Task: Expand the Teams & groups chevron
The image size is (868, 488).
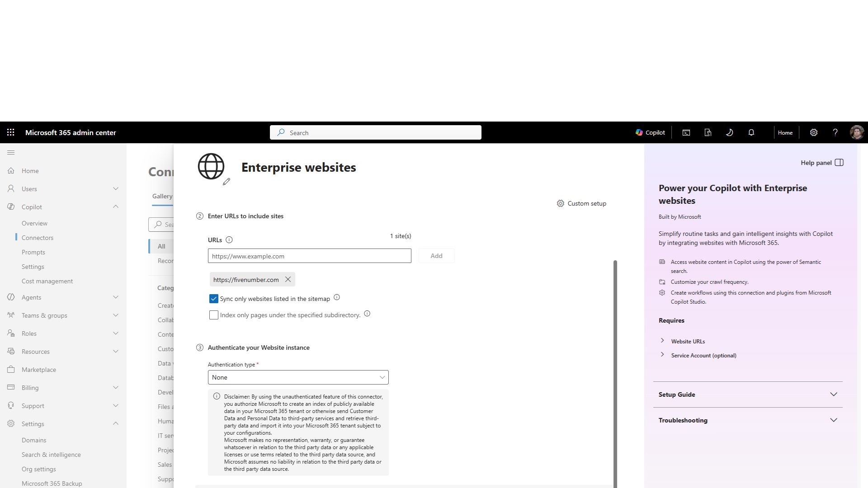Action: (x=116, y=315)
